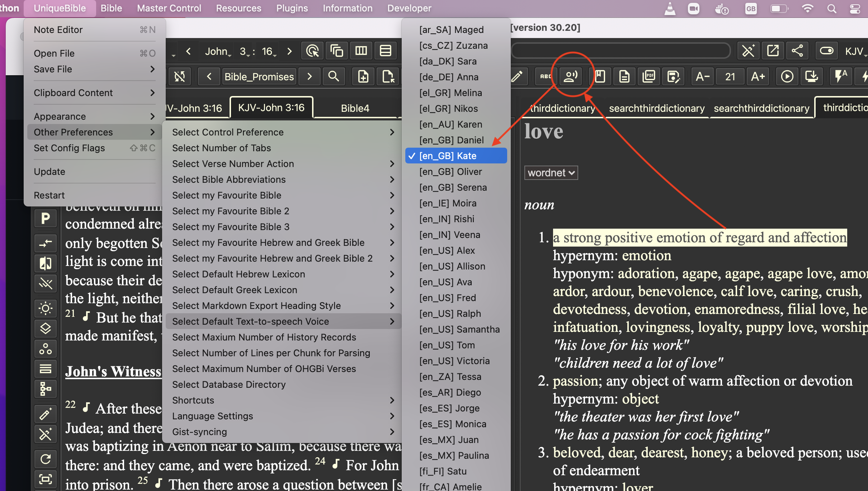Image resolution: width=868 pixels, height=491 pixels.
Task: Select [en_AU] Karen voice
Action: (x=456, y=124)
